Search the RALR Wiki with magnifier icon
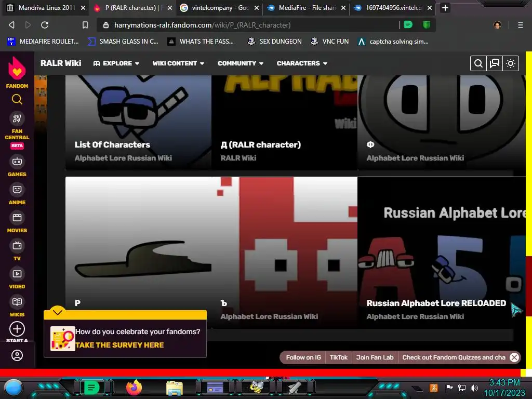 click(x=478, y=63)
